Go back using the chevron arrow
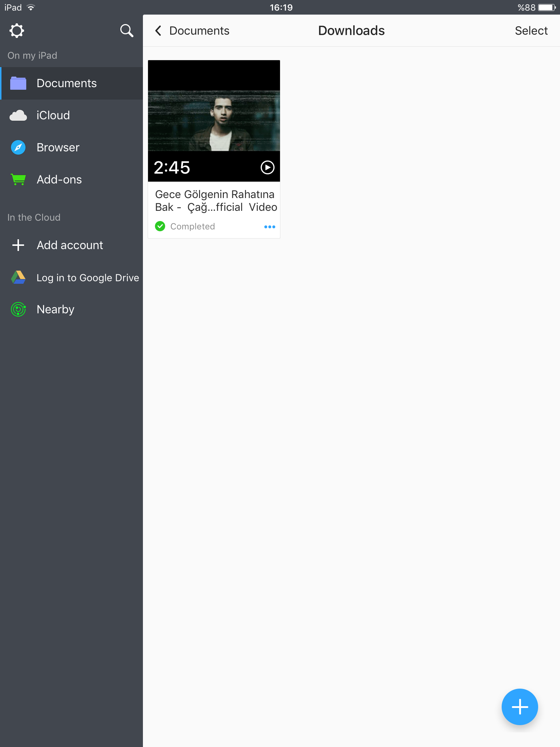The image size is (560, 747). coord(158,31)
